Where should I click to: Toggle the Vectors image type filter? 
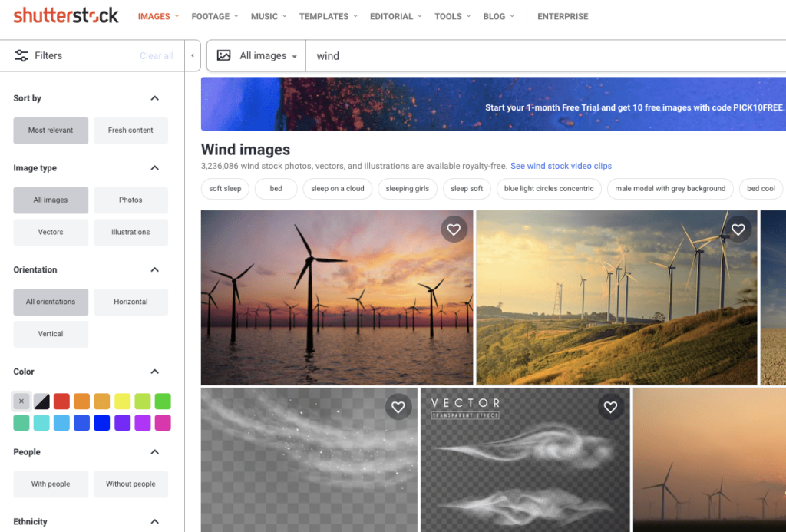[x=51, y=232]
